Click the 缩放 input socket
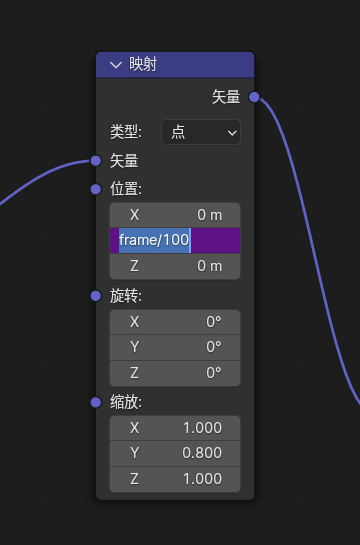The width and height of the screenshot is (360, 545). click(96, 402)
